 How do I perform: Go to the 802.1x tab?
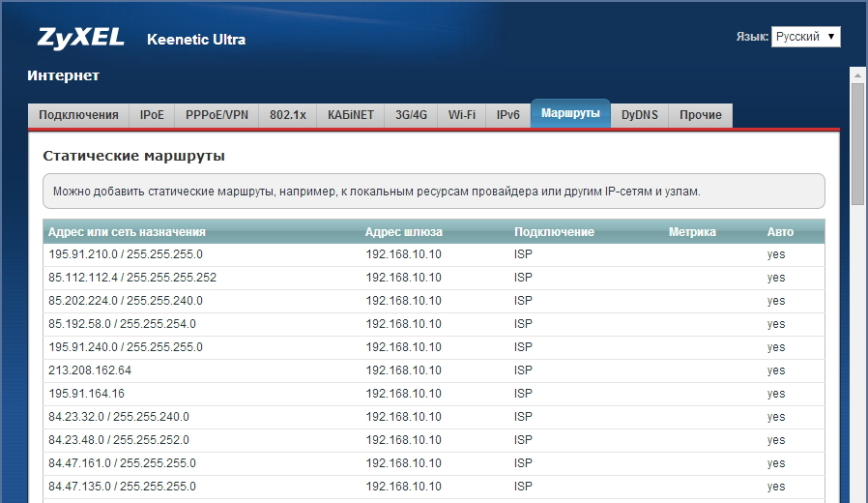287,115
